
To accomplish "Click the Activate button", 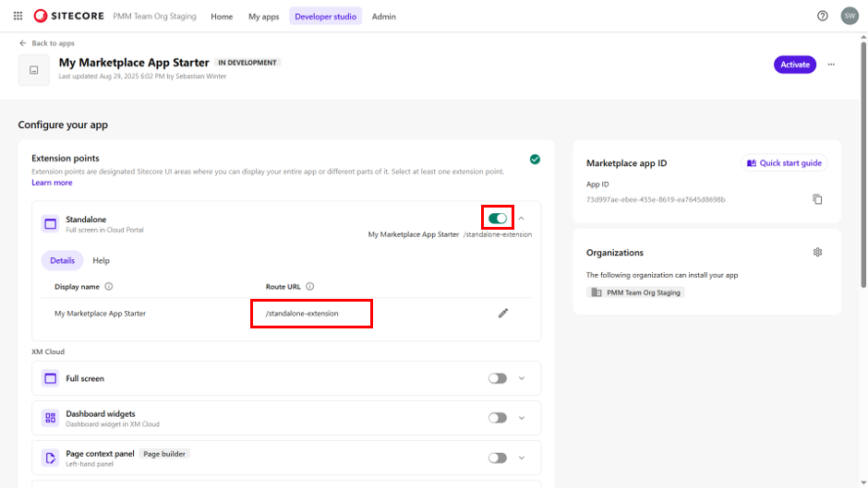I will point(795,65).
